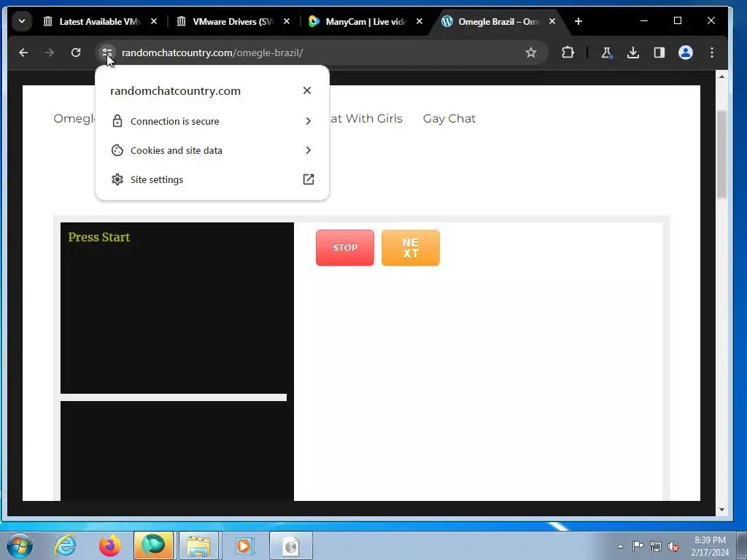Click the cookie icon in popup

click(x=117, y=150)
